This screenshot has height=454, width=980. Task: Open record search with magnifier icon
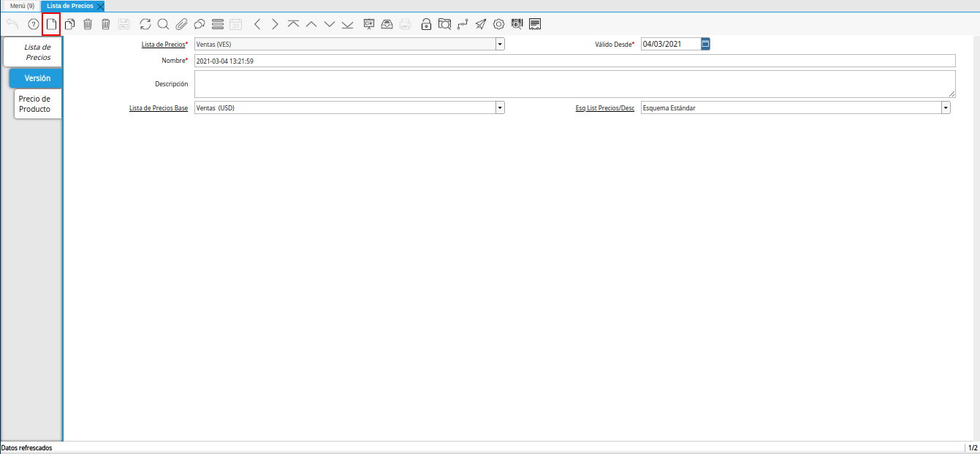pos(163,24)
